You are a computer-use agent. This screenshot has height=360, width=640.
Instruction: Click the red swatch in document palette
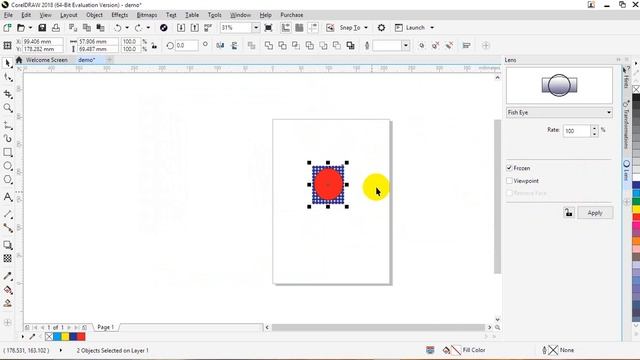click(x=81, y=336)
